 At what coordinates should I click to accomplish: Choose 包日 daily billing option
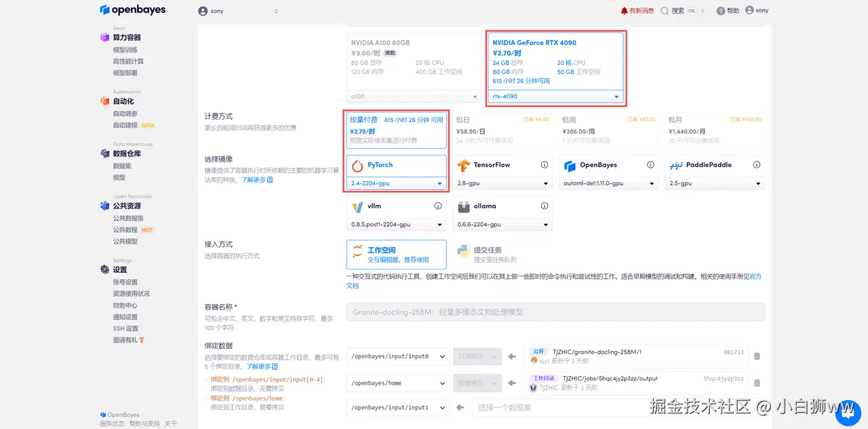point(502,130)
